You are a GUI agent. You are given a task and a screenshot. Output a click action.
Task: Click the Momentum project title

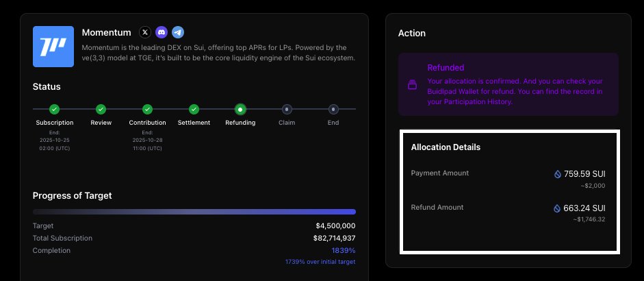click(106, 32)
